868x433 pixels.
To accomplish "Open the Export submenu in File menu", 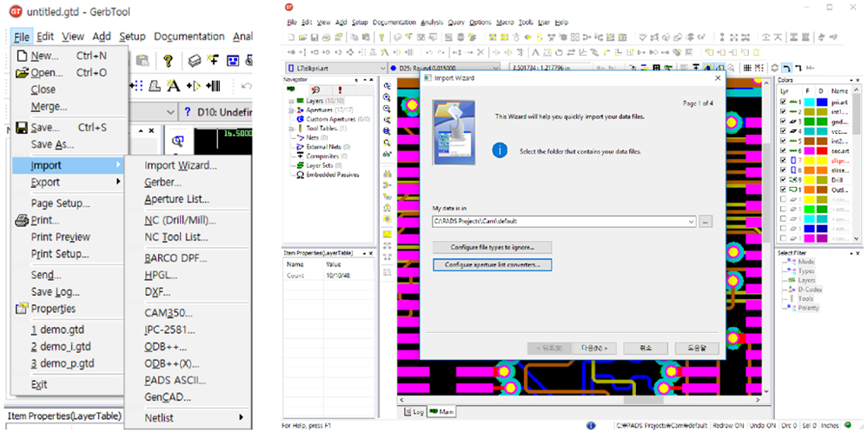I will click(69, 183).
